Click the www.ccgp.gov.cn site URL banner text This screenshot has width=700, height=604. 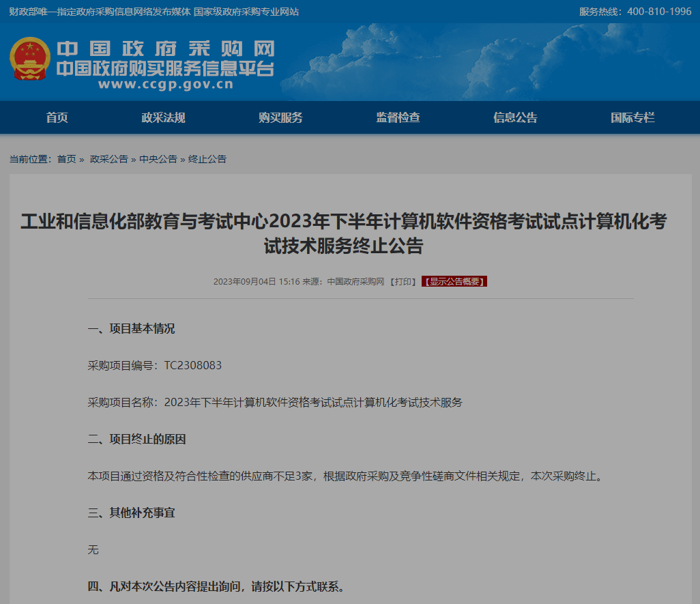[x=166, y=85]
